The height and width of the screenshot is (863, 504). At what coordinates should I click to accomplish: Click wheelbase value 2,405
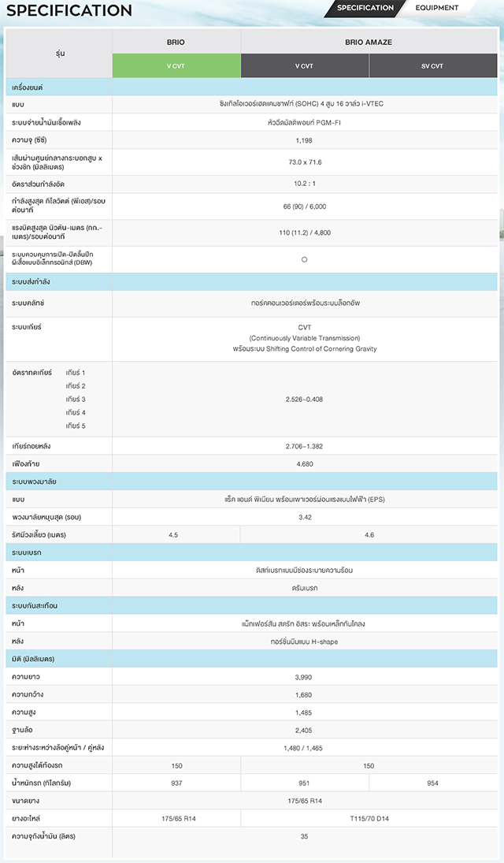304,731
